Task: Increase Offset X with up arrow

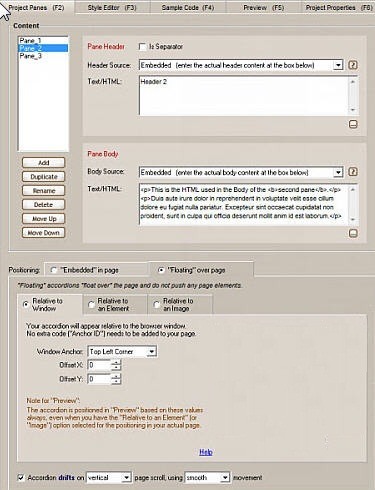Action: pos(116,363)
